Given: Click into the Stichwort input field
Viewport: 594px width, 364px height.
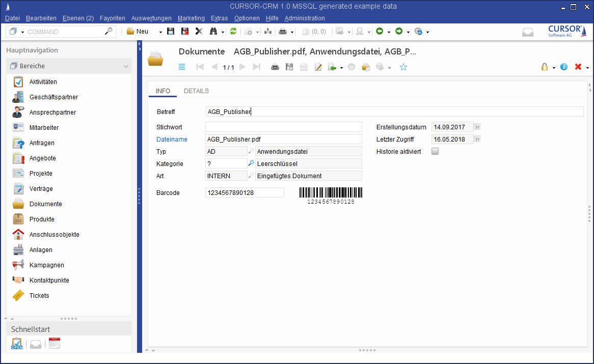Looking at the screenshot, I should pos(283,127).
